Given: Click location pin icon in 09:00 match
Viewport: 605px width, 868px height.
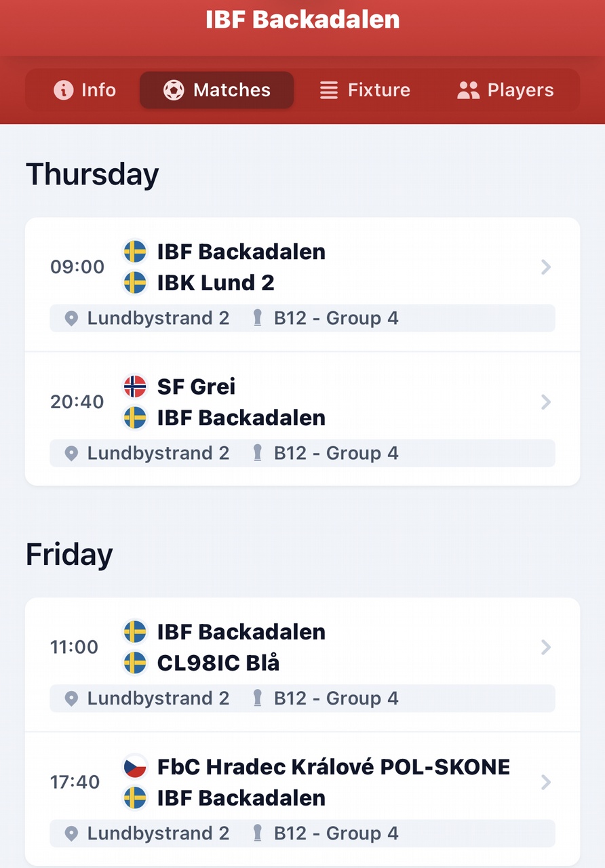Looking at the screenshot, I should (x=71, y=319).
